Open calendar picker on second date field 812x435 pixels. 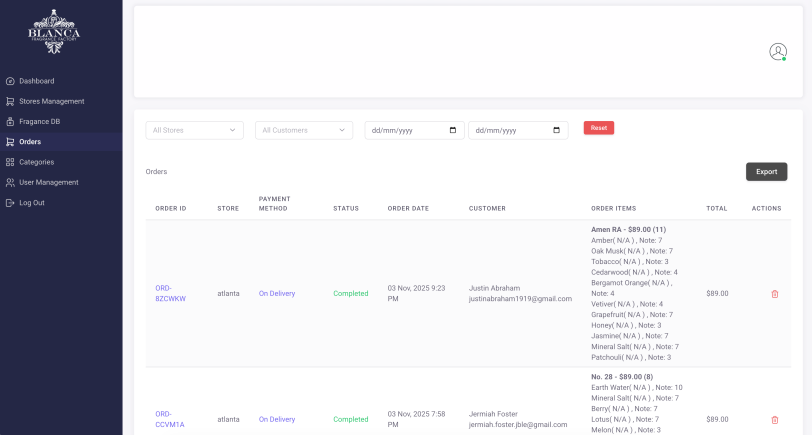tap(557, 130)
